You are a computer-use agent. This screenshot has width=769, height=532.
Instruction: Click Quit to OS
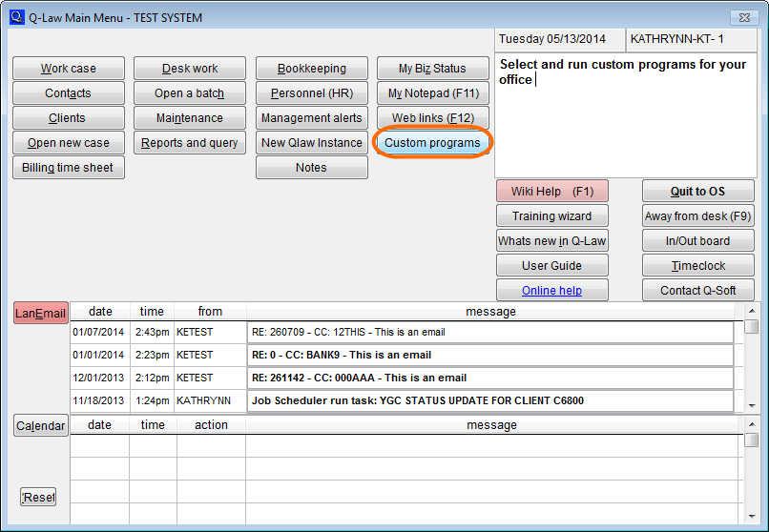coord(698,191)
